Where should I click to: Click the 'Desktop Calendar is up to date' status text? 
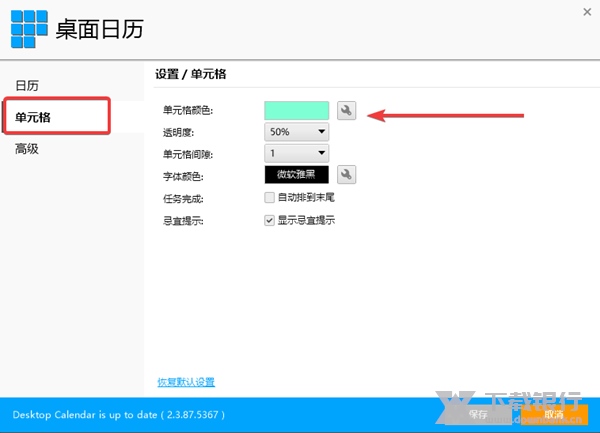pos(119,414)
